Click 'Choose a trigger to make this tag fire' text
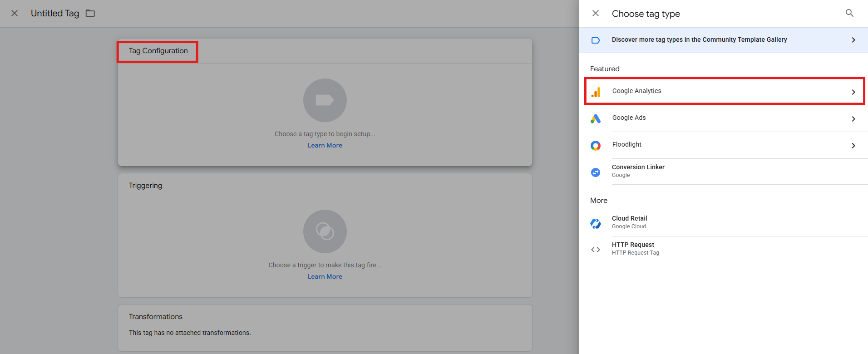This screenshot has height=354, width=868. coord(325,265)
